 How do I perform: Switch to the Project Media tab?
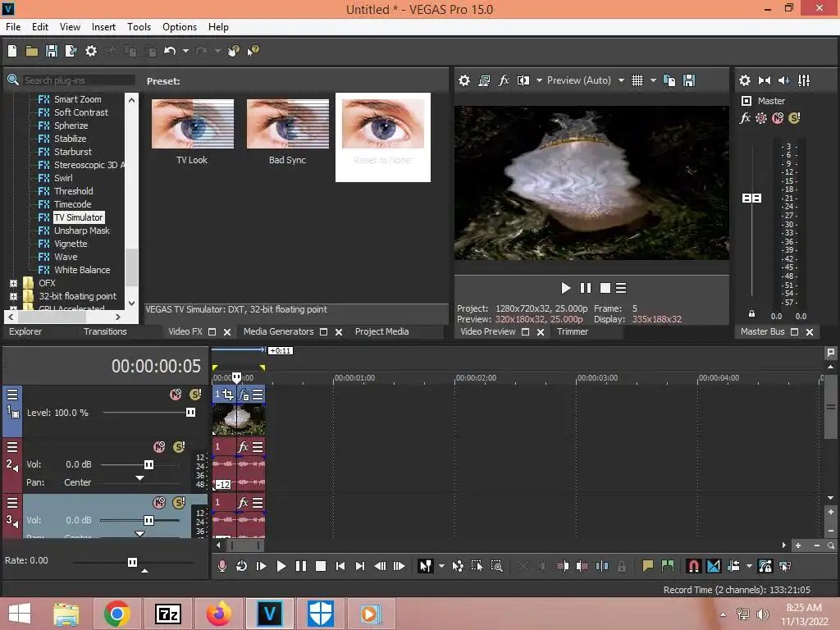click(381, 331)
